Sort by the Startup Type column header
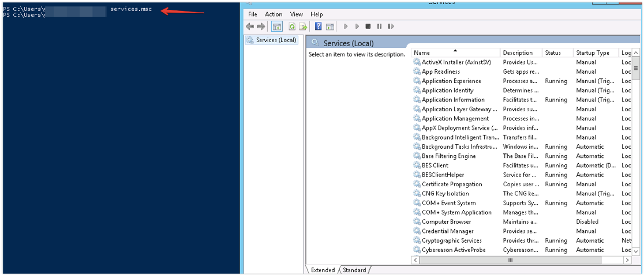 click(596, 52)
